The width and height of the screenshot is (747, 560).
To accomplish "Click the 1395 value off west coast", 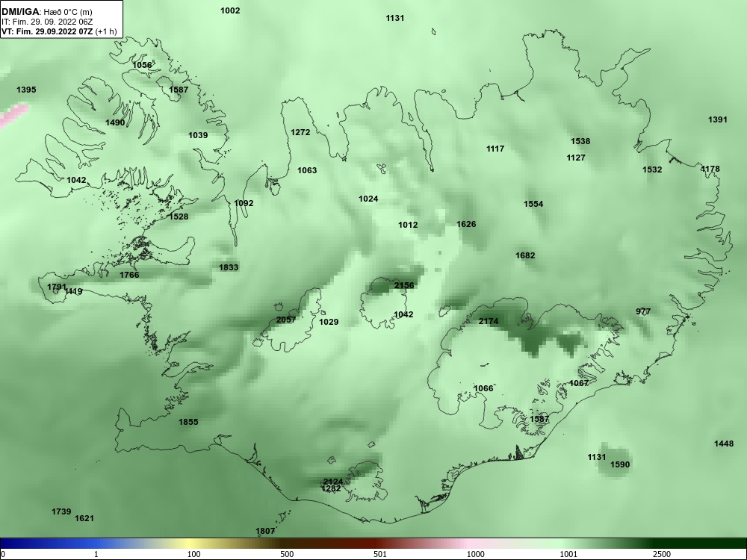I will [26, 90].
